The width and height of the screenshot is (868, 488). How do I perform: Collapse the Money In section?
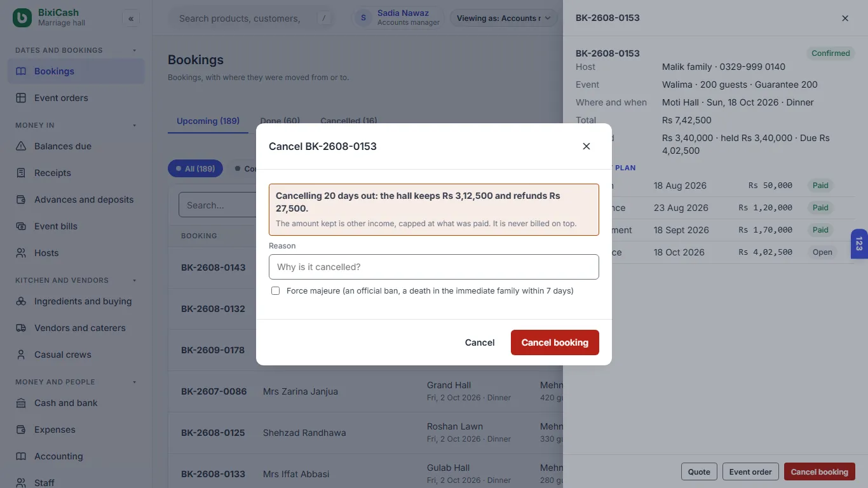pos(134,125)
